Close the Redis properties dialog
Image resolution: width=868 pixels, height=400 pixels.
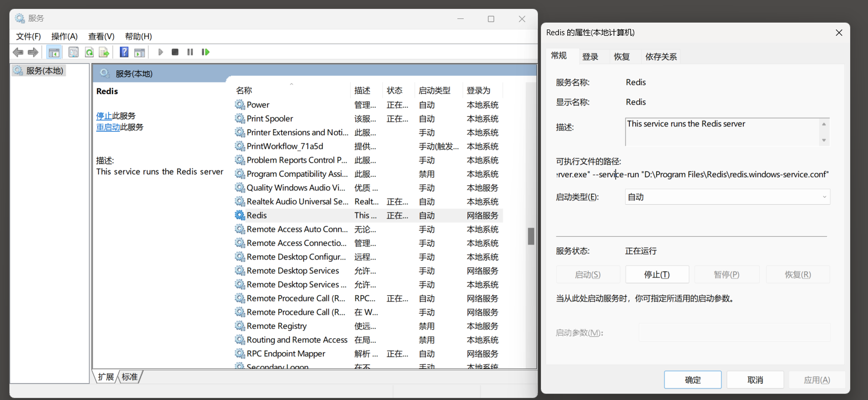839,33
